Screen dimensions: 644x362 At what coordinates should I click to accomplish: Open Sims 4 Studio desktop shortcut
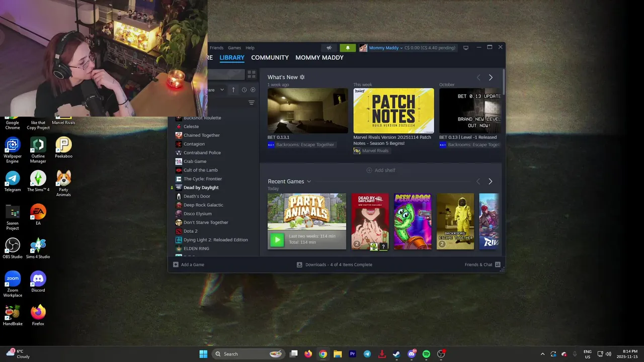[x=38, y=249]
